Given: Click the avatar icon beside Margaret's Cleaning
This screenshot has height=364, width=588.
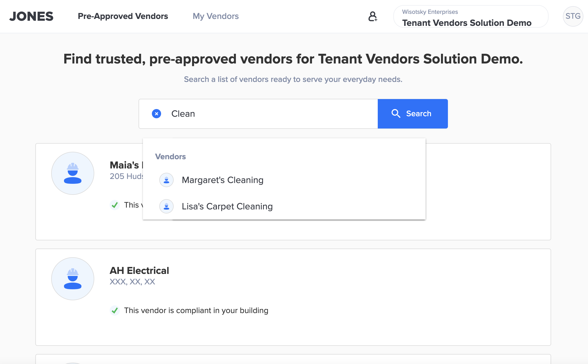Looking at the screenshot, I should tap(166, 180).
